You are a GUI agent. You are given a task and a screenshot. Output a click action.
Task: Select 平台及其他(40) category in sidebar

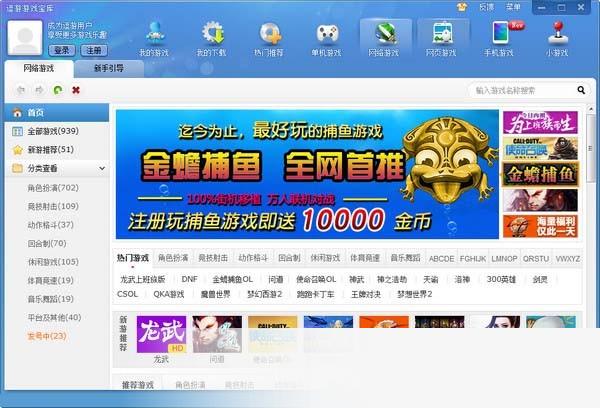pos(54,317)
